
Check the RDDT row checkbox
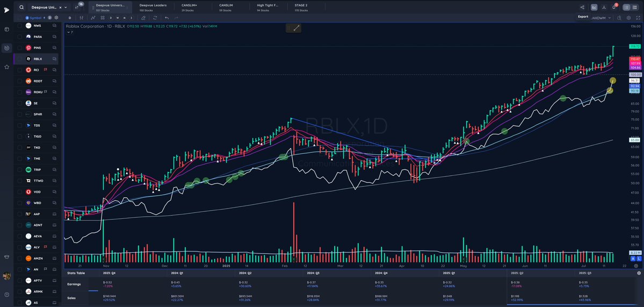tap(19, 81)
